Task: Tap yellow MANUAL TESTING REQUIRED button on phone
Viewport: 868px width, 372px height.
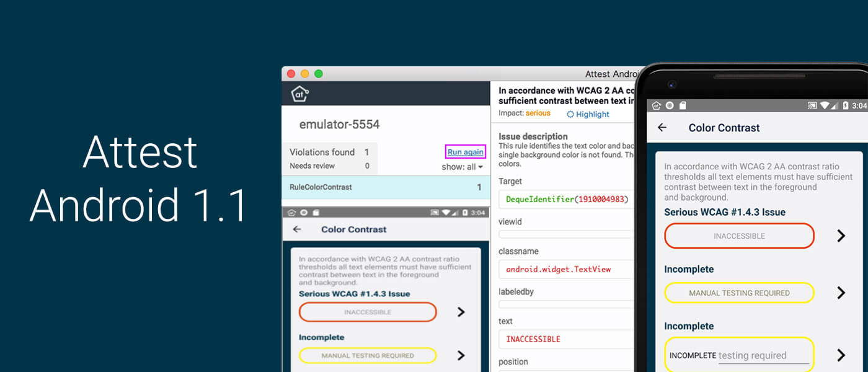Action: (739, 293)
